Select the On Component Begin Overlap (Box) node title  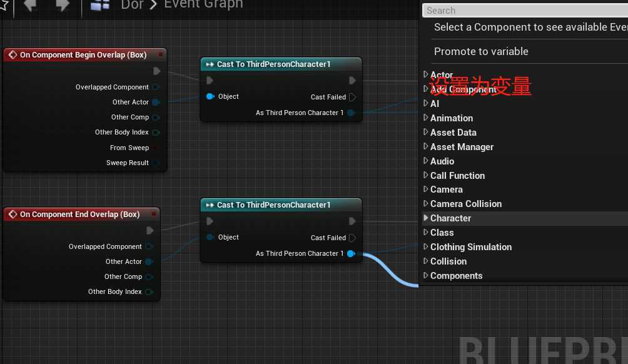tap(83, 55)
